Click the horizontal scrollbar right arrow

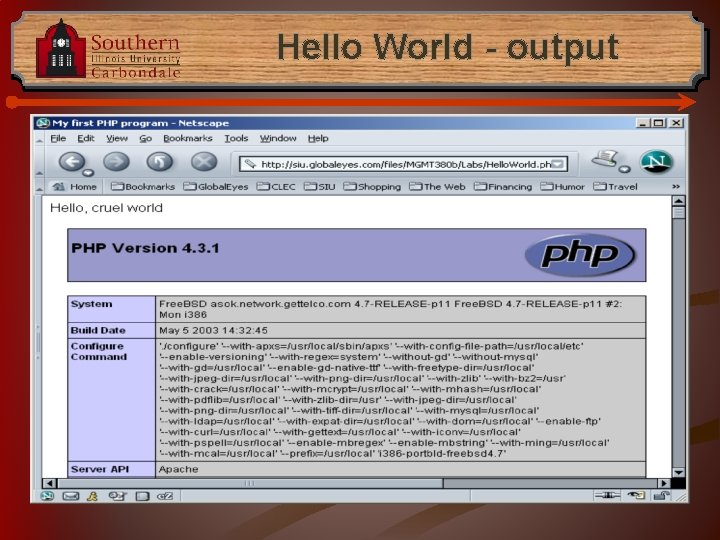point(664,483)
